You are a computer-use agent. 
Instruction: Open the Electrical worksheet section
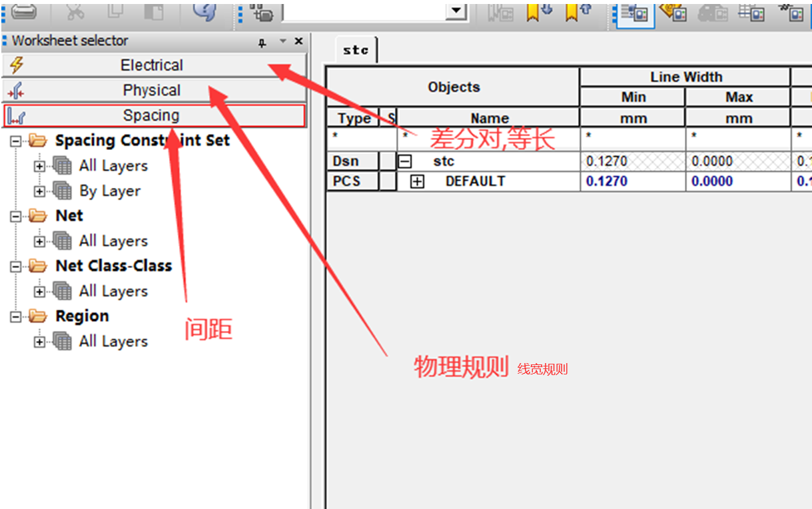pos(152,65)
